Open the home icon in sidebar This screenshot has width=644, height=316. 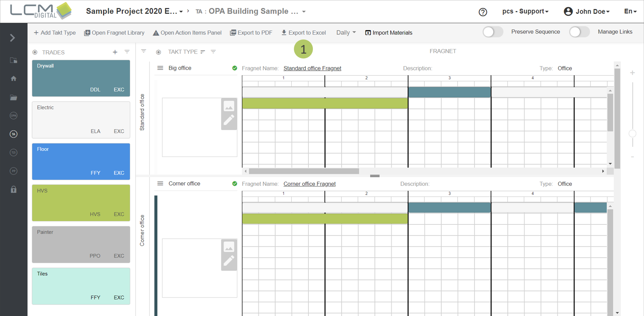click(x=14, y=79)
